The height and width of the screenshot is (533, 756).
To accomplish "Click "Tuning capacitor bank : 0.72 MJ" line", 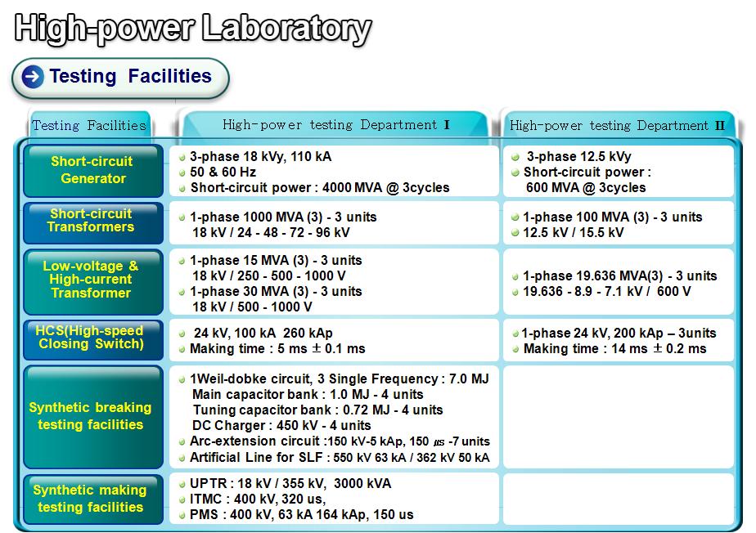I will (317, 410).
